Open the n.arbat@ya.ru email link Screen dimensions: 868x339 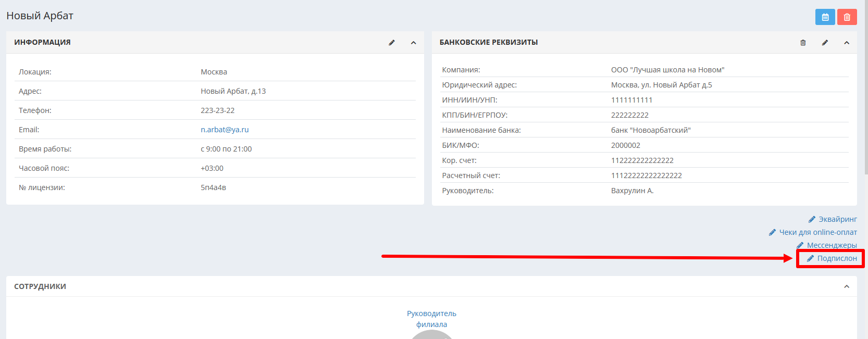pyautogui.click(x=225, y=130)
